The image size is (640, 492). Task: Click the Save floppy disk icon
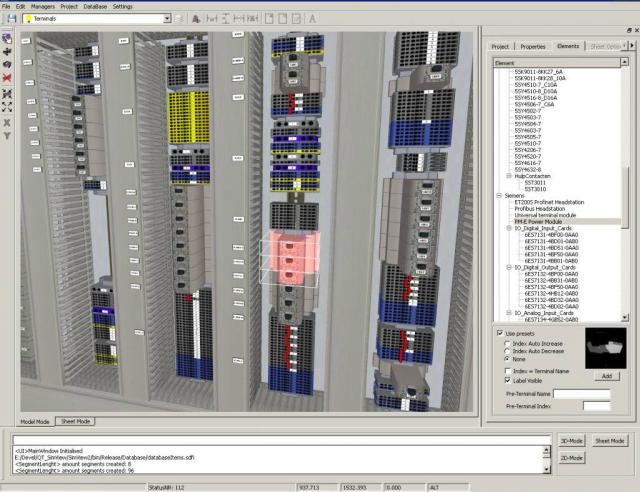click(11, 19)
